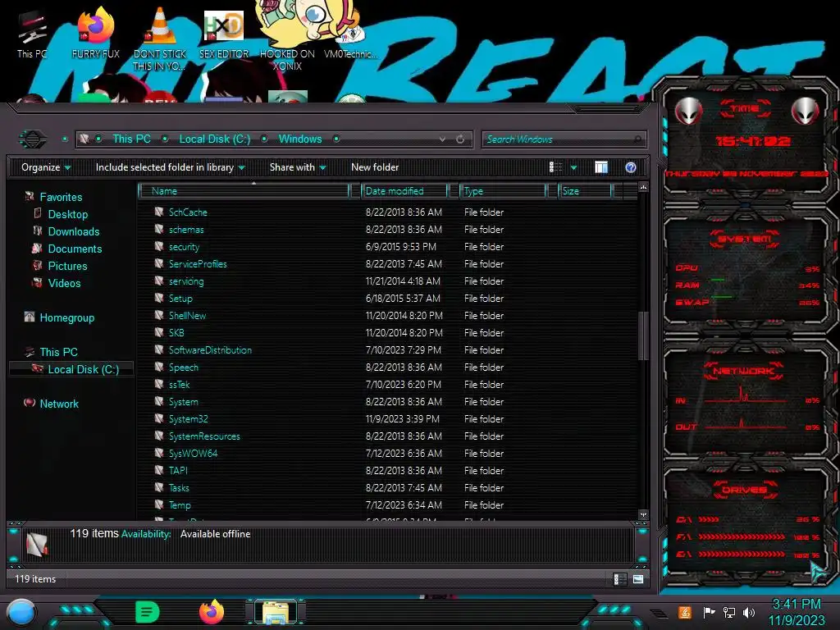Viewport: 840px width, 630px height.
Task: Launch the SEX EDITOR HxD shortcut
Action: [224, 35]
